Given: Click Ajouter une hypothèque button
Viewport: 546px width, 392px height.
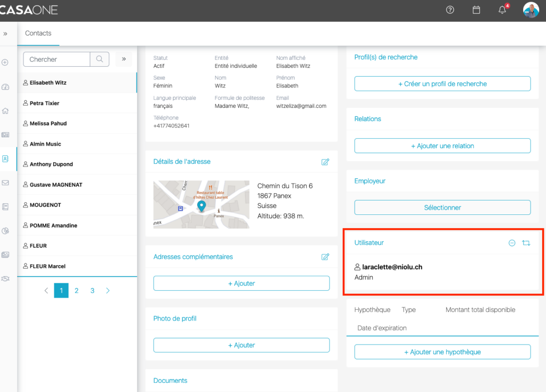Looking at the screenshot, I should click(442, 352).
